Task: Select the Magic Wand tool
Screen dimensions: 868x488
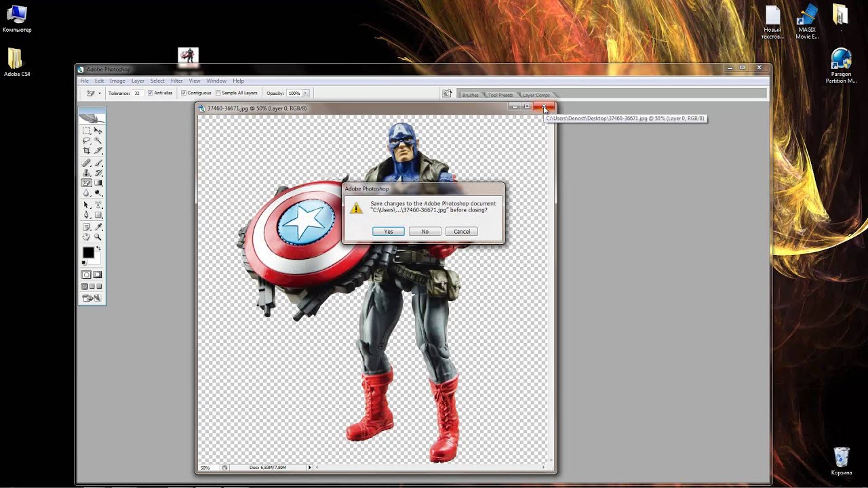Action: [98, 140]
